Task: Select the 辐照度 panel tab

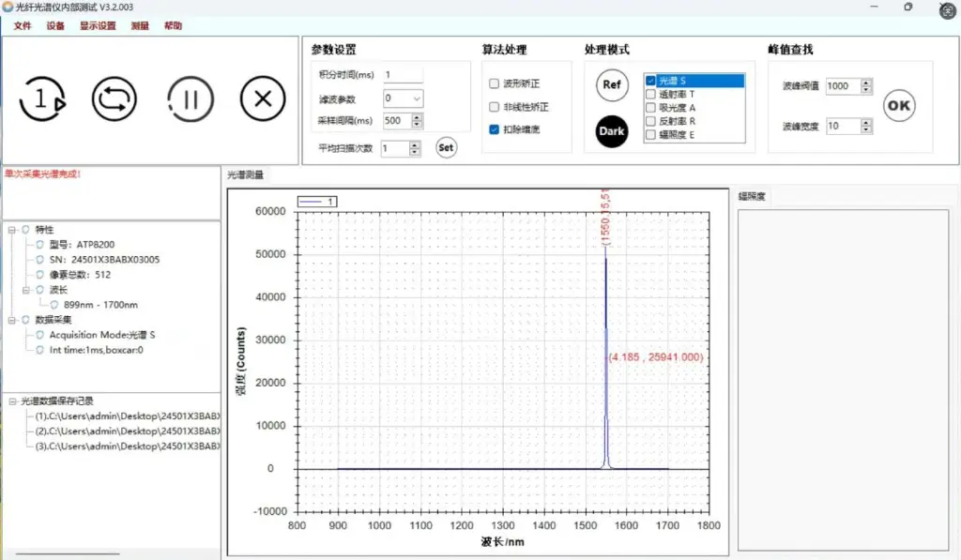Action: (x=752, y=197)
